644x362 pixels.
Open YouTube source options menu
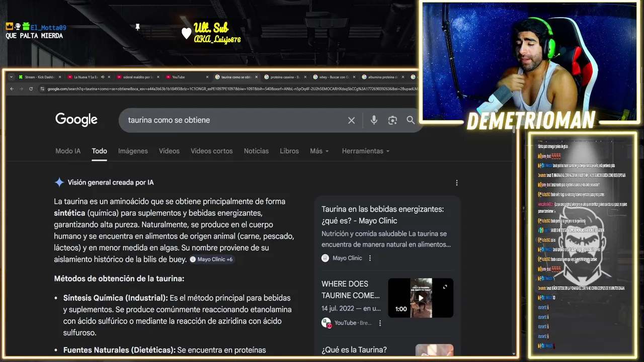pyautogui.click(x=380, y=323)
